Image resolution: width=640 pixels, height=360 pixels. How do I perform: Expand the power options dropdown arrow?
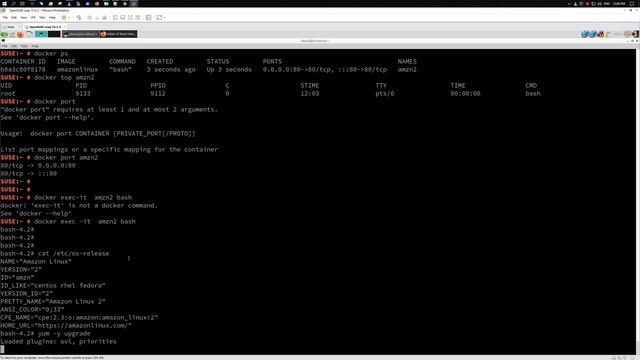pos(69,18)
